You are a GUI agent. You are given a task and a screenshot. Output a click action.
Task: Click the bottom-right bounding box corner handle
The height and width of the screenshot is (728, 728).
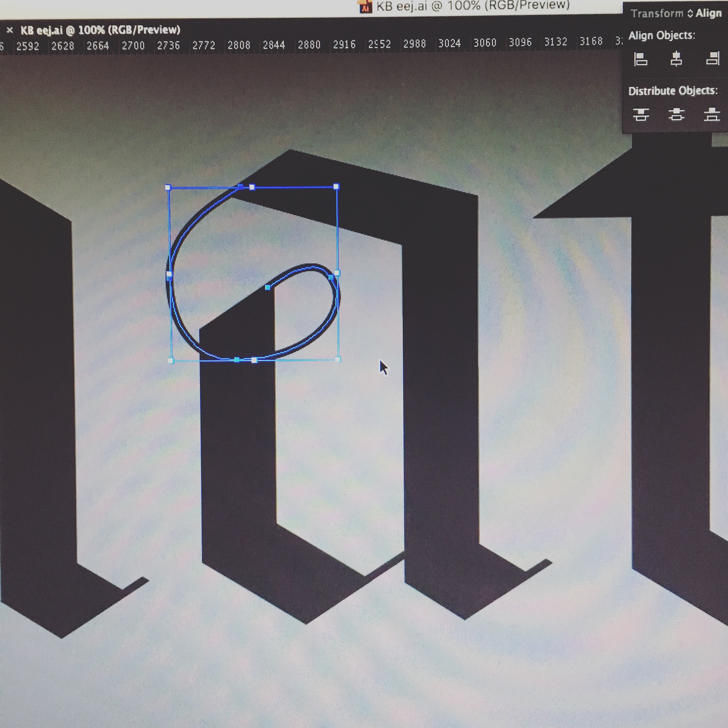pos(338,359)
